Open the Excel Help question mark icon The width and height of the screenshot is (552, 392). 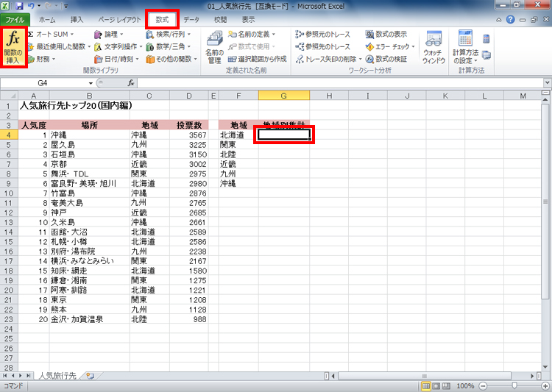point(511,20)
